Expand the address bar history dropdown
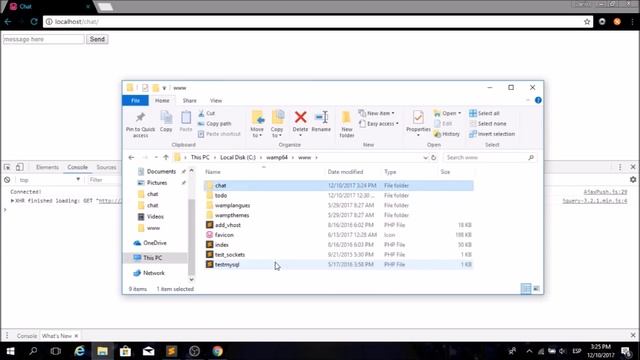This screenshot has width=640, height=360. (x=425, y=158)
